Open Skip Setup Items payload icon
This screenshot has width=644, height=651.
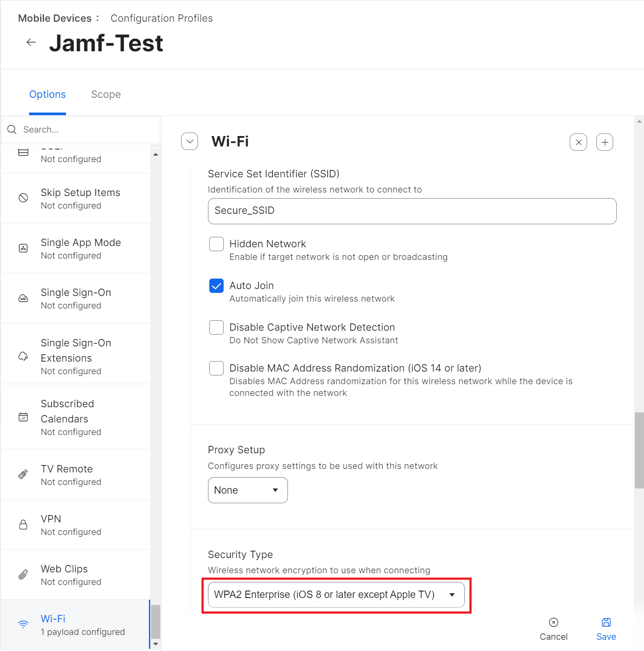(x=23, y=198)
